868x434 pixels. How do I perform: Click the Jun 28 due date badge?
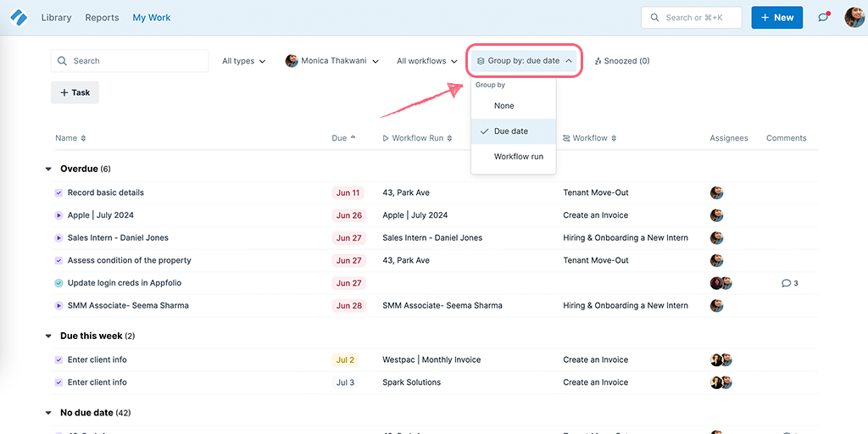(x=348, y=305)
